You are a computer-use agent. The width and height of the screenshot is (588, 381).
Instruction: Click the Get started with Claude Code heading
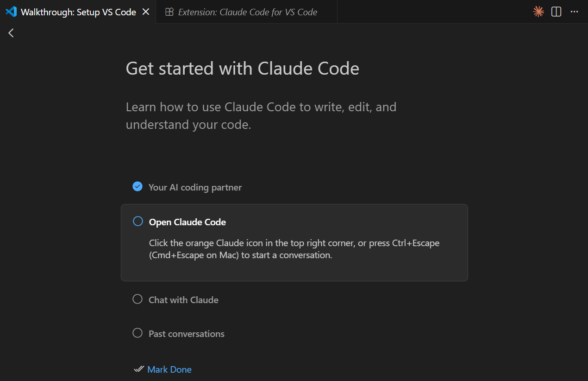pyautogui.click(x=242, y=69)
